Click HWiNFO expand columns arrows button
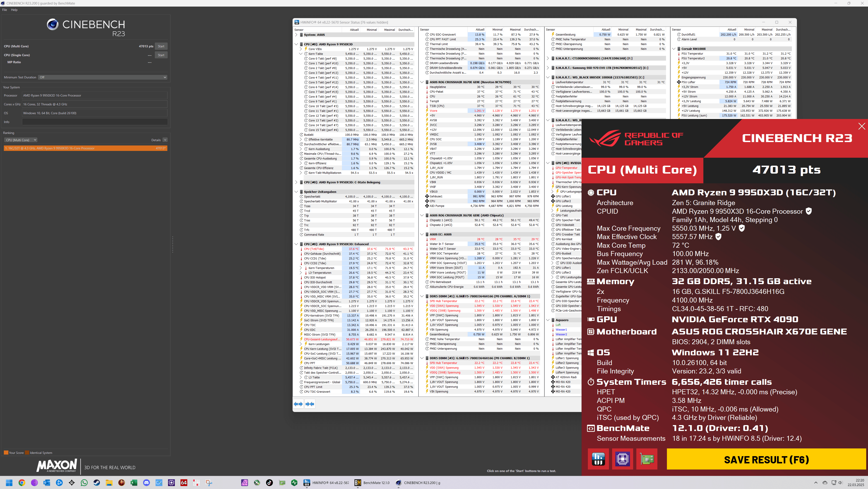The height and width of the screenshot is (489, 868). (298, 404)
